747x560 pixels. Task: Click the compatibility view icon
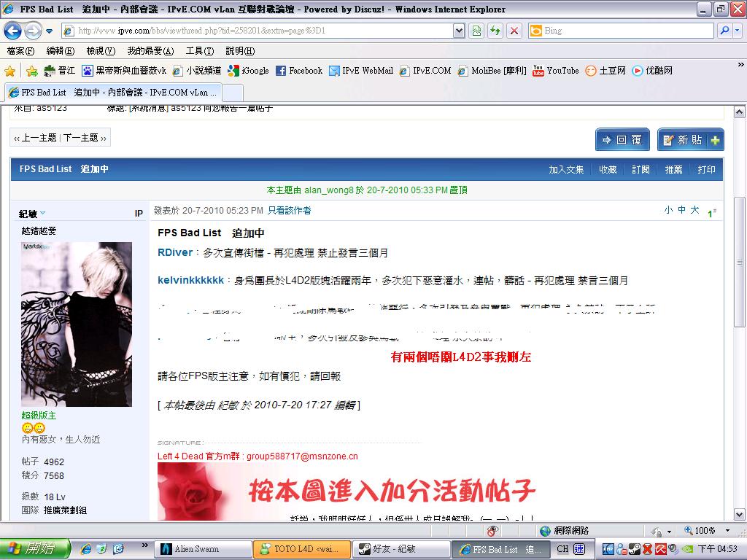pyautogui.click(x=476, y=31)
